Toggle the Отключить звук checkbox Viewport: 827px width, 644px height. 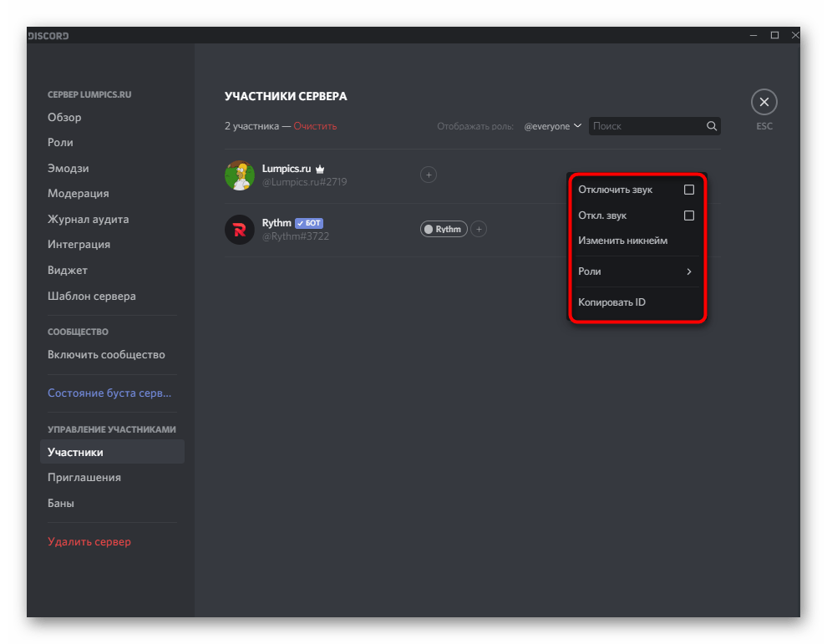tap(689, 190)
